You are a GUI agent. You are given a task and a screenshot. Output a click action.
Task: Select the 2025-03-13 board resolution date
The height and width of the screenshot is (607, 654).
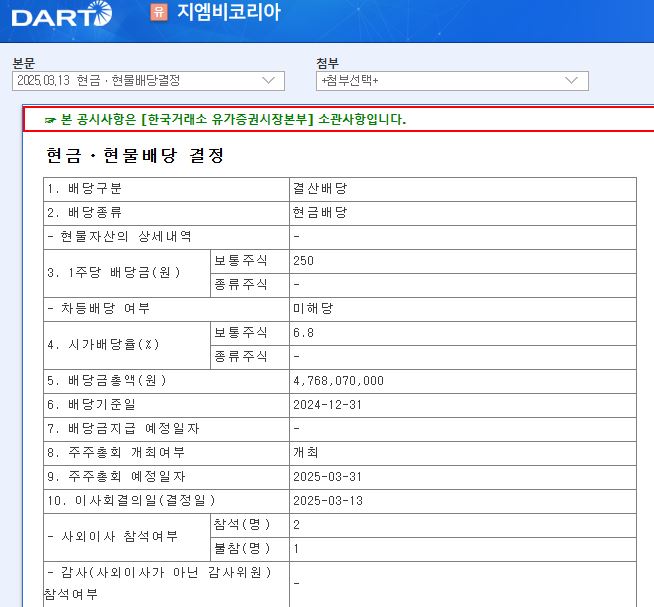[x=328, y=501]
